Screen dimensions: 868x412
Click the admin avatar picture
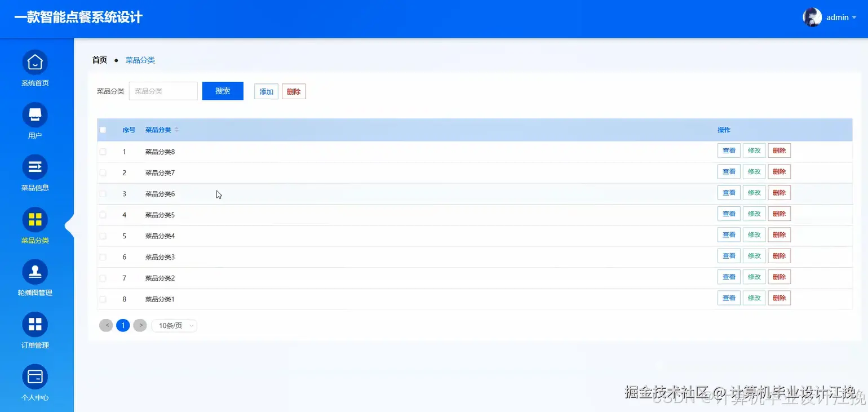pos(812,17)
